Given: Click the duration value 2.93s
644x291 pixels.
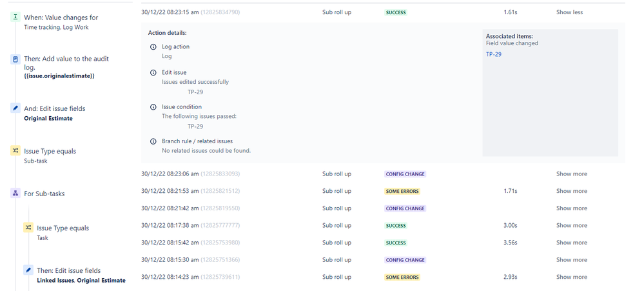Looking at the screenshot, I should (510, 277).
